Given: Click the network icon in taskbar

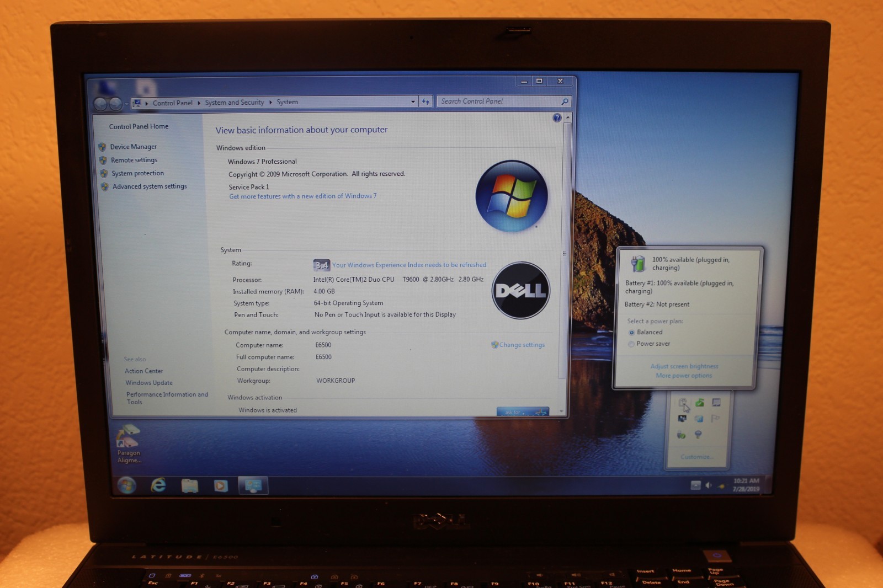Looking at the screenshot, I should (721, 486).
